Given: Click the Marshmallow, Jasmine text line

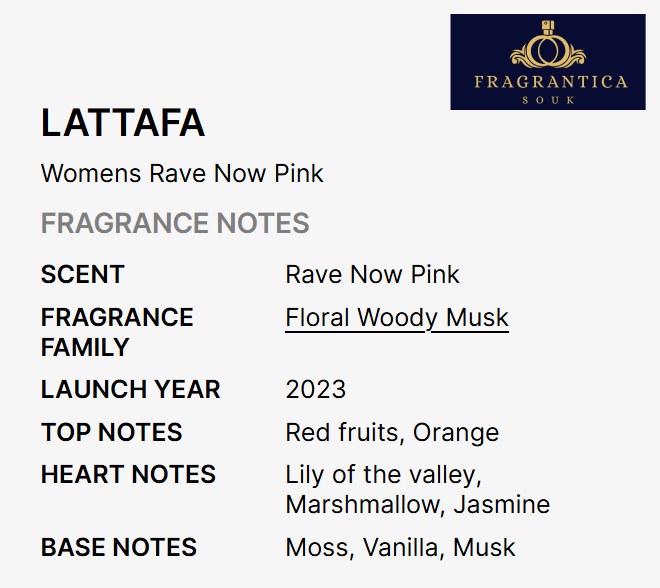Looking at the screenshot, I should pyautogui.click(x=417, y=505).
